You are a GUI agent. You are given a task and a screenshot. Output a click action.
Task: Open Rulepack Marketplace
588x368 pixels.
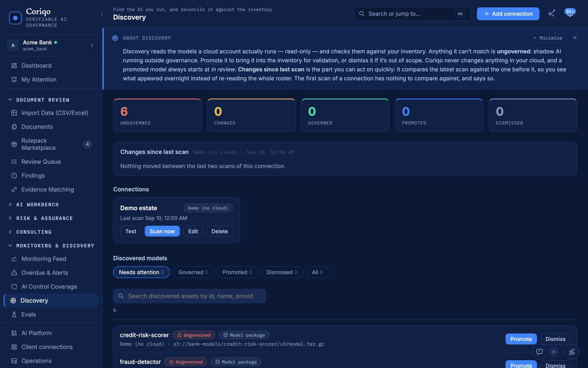(x=51, y=144)
